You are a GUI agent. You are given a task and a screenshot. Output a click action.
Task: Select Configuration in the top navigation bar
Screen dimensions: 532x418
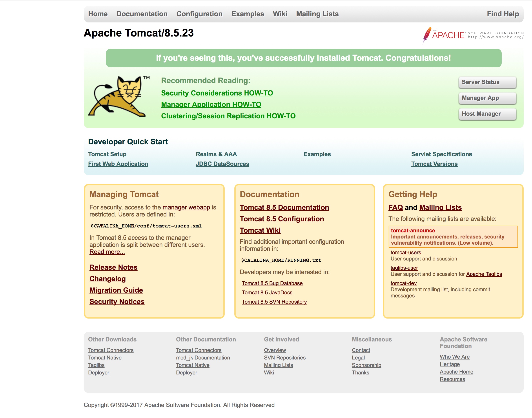point(200,14)
